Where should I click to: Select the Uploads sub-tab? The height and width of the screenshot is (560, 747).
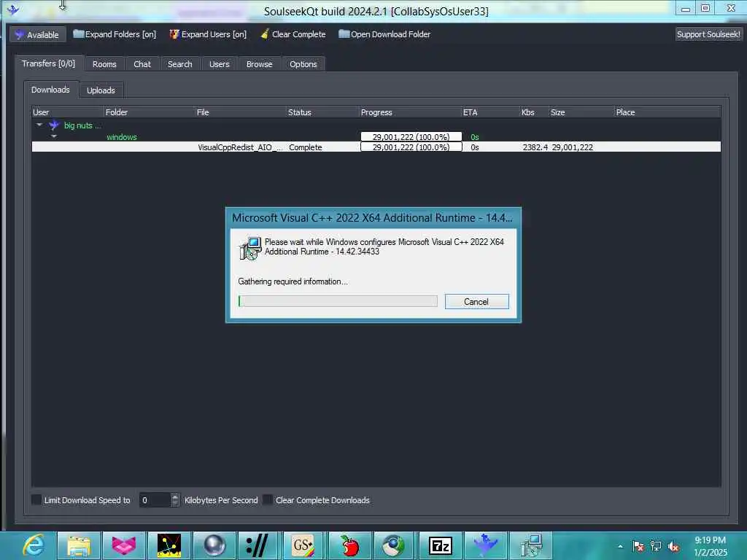101,90
